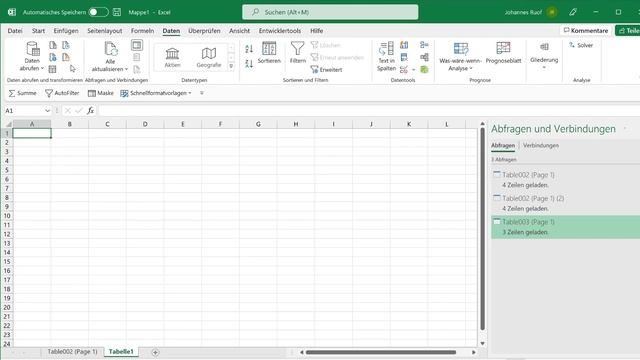Click the Summe quick access button
The image size is (640, 360).
pos(22,93)
